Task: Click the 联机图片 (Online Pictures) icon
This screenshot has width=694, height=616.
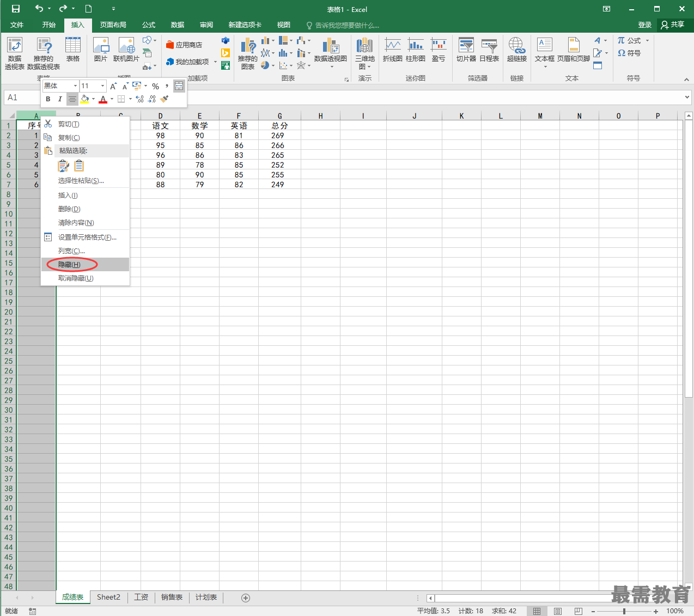Action: coord(126,50)
